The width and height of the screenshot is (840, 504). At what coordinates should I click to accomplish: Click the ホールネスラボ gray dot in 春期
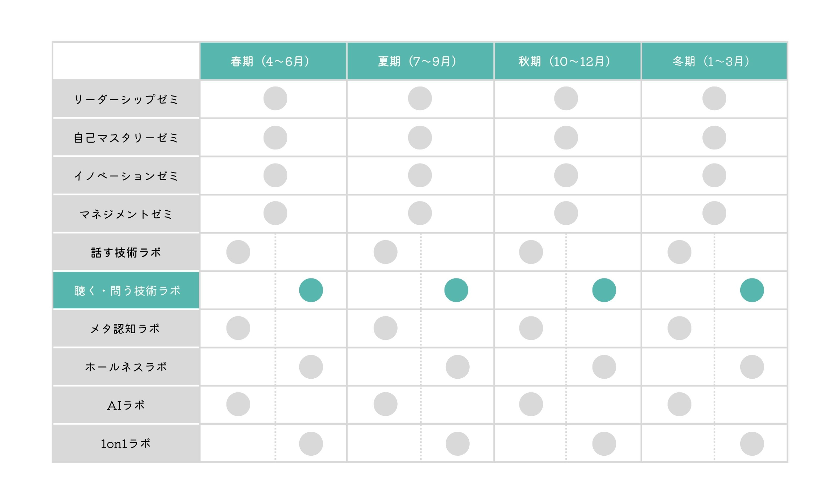tap(311, 367)
